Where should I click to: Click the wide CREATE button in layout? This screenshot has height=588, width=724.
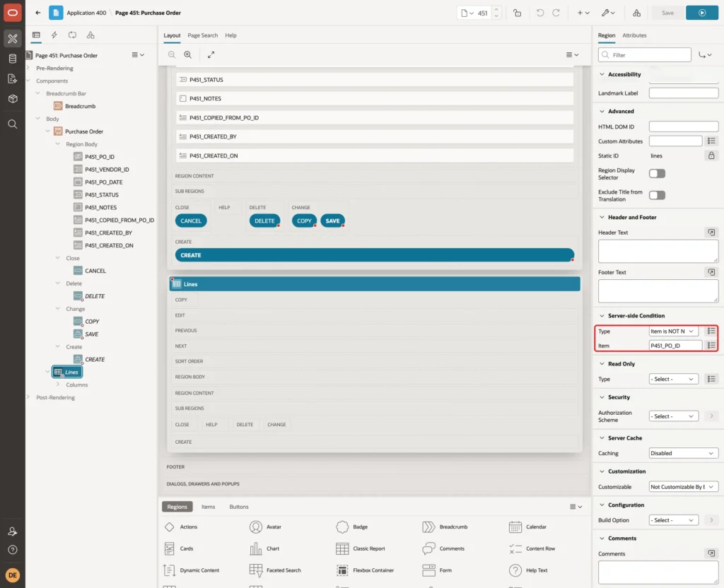[x=375, y=255]
